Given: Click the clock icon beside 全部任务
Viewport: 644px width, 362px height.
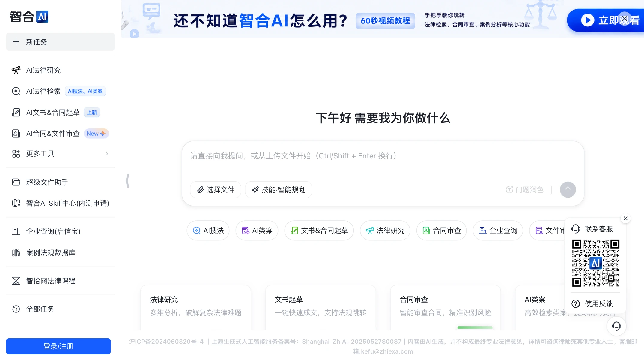Looking at the screenshot, I should tap(16, 309).
